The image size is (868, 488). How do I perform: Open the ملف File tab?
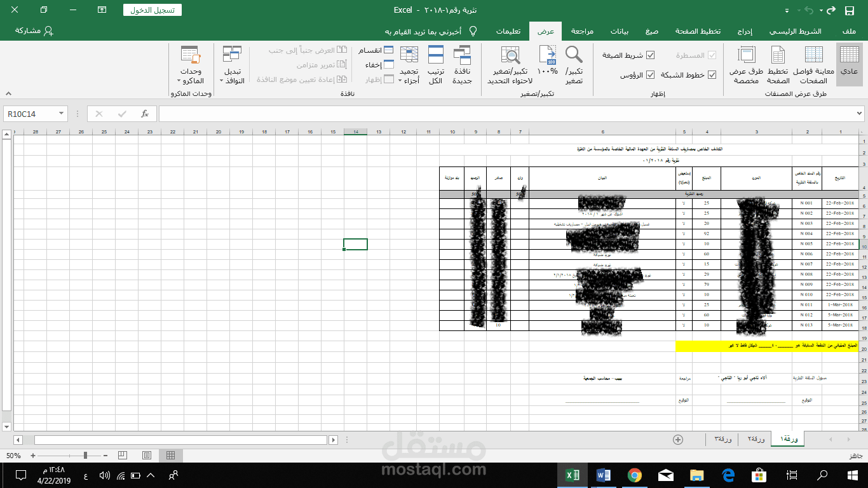tap(848, 31)
